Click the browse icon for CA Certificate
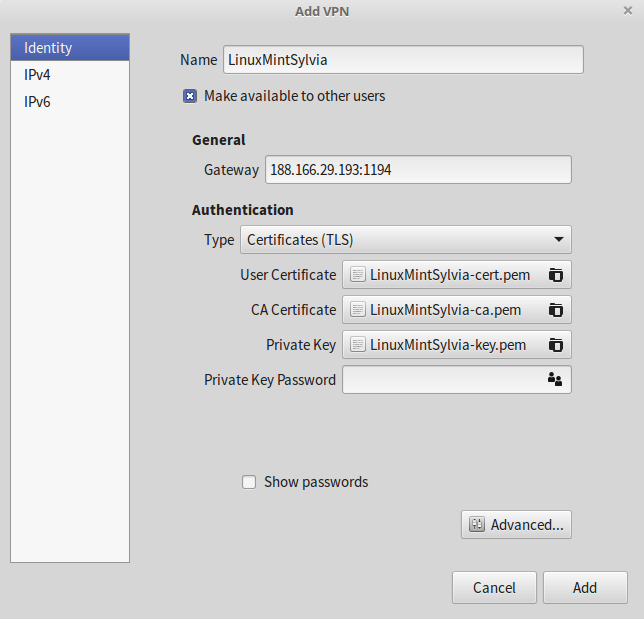The width and height of the screenshot is (644, 619). [x=556, y=310]
